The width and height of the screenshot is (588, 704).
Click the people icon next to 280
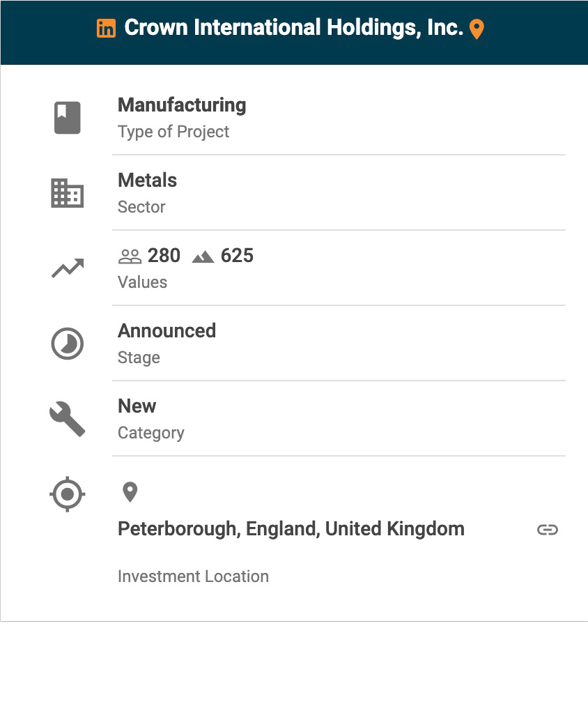130,257
